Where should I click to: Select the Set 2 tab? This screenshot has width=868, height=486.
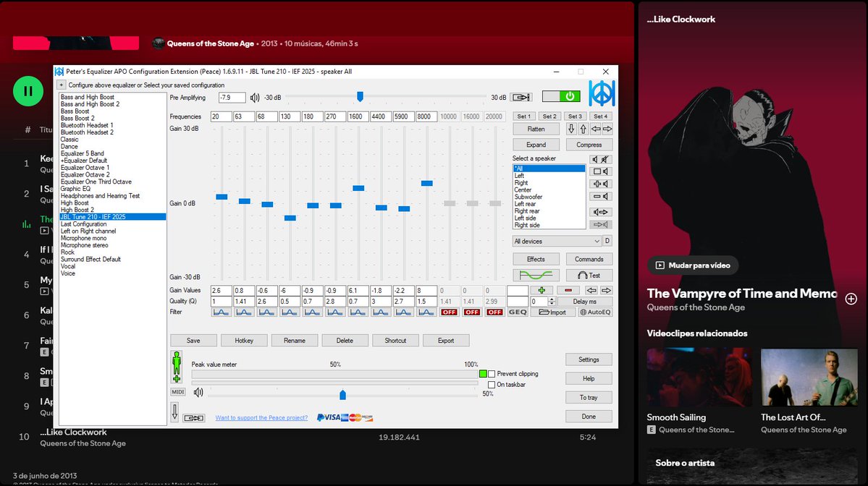tap(549, 116)
